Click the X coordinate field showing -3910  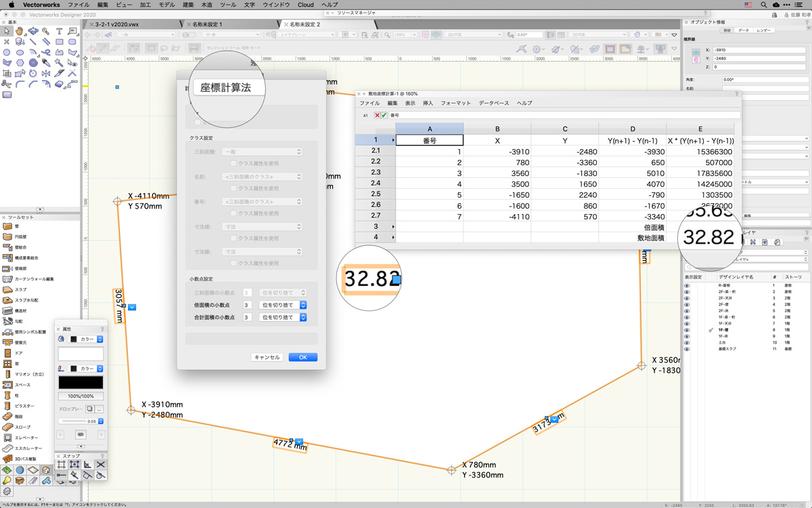point(759,50)
